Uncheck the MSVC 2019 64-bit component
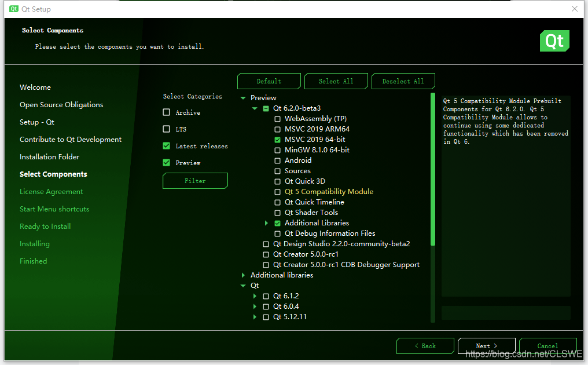 point(277,140)
